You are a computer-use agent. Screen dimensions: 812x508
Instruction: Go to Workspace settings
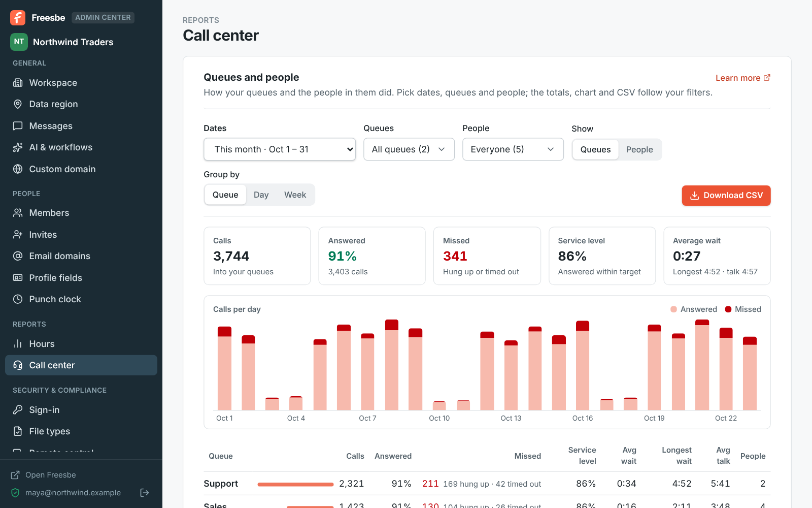click(81, 83)
